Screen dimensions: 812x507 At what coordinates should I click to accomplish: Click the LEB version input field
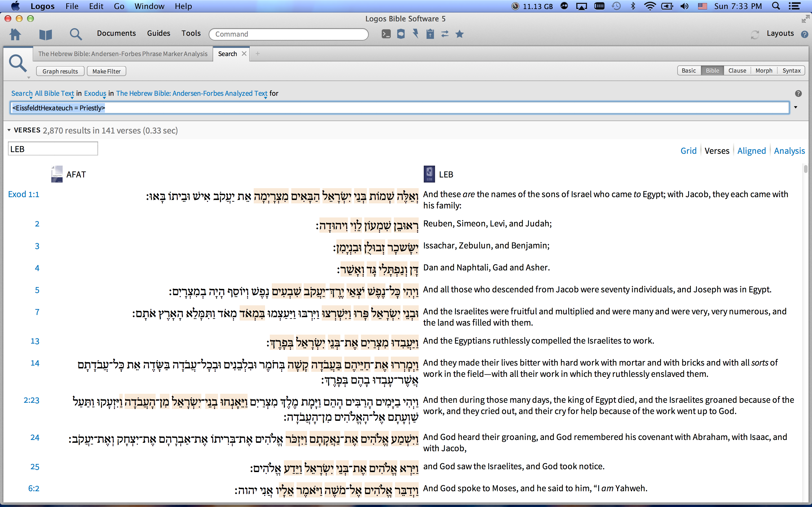53,149
